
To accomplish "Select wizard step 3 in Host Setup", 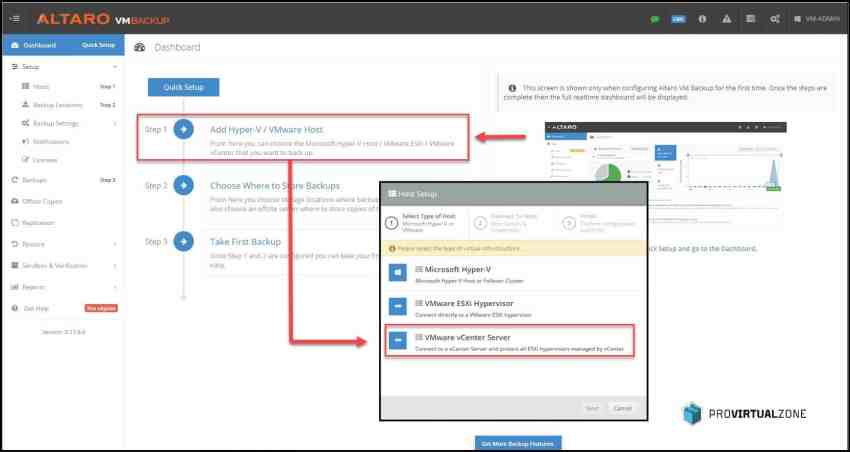I will coord(598,223).
